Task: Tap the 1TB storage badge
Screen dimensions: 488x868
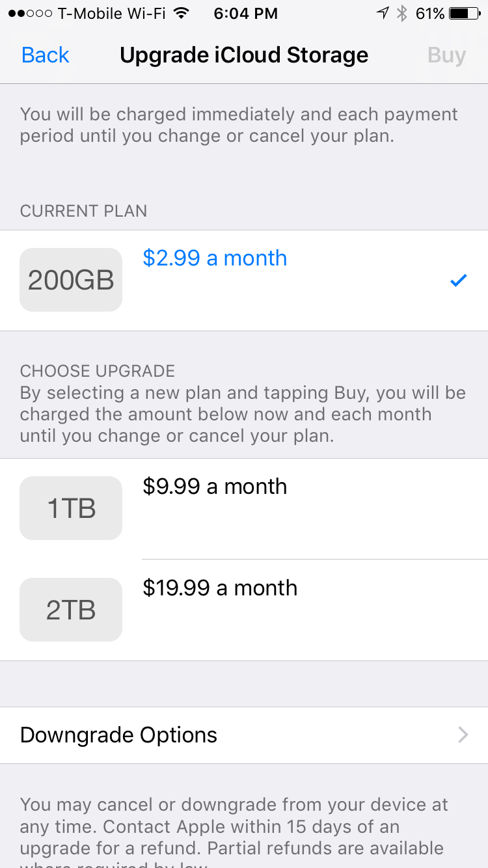Action: point(70,508)
